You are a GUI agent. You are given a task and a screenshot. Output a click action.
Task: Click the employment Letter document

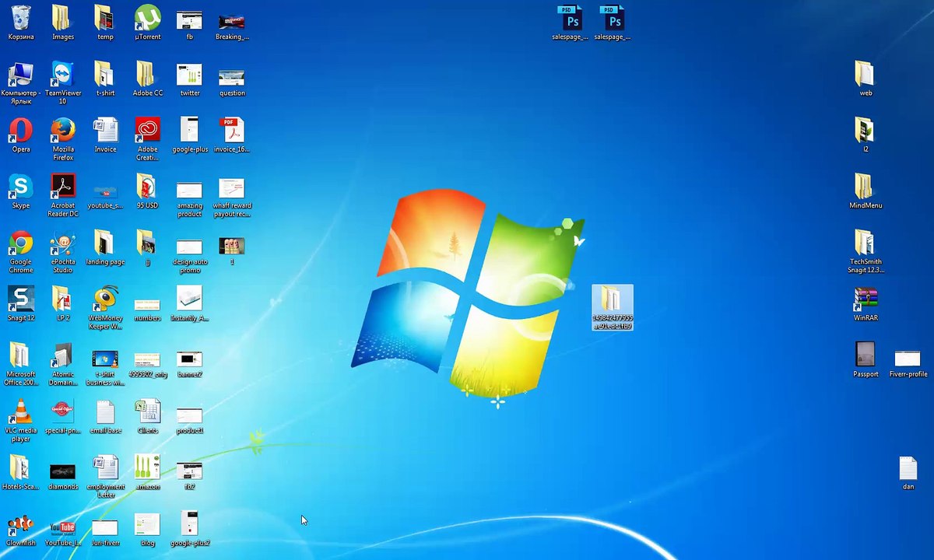pyautogui.click(x=105, y=476)
